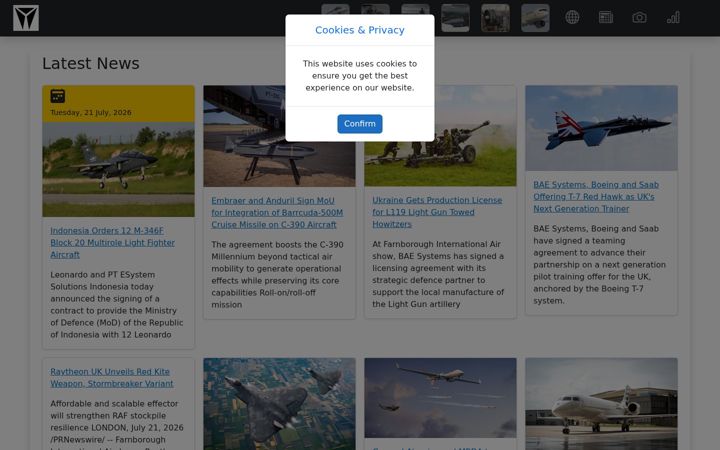This screenshot has width=720, height=450.
Task: Click the Latest News heading
Action: pos(91,63)
